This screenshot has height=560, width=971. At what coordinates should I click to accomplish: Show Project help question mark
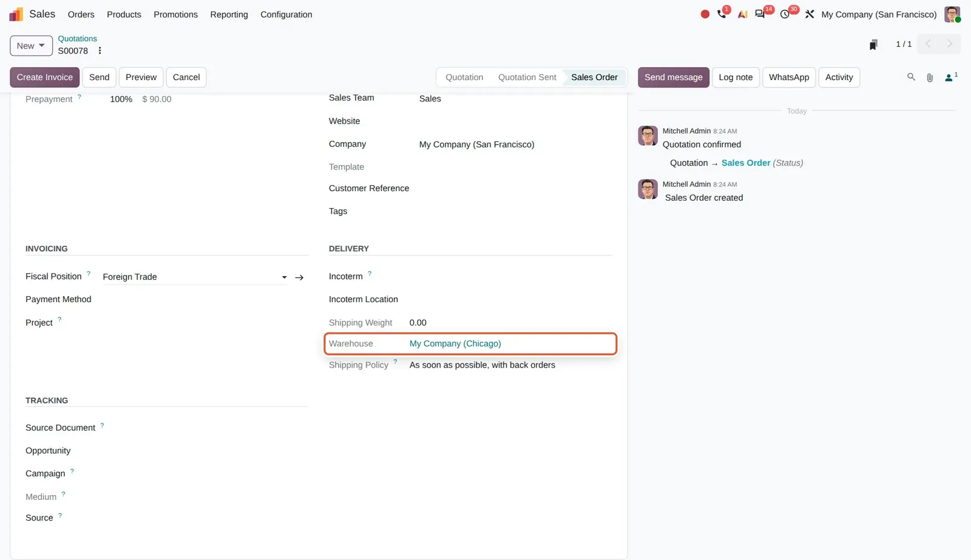(59, 320)
